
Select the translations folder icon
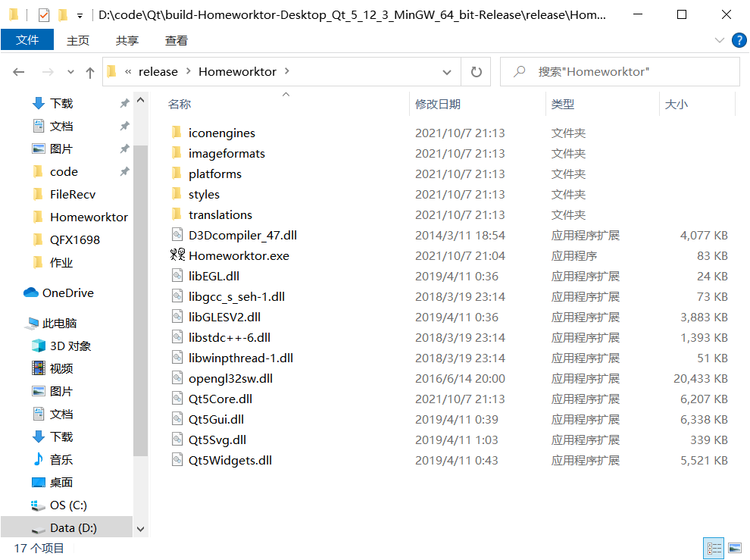[x=177, y=214]
